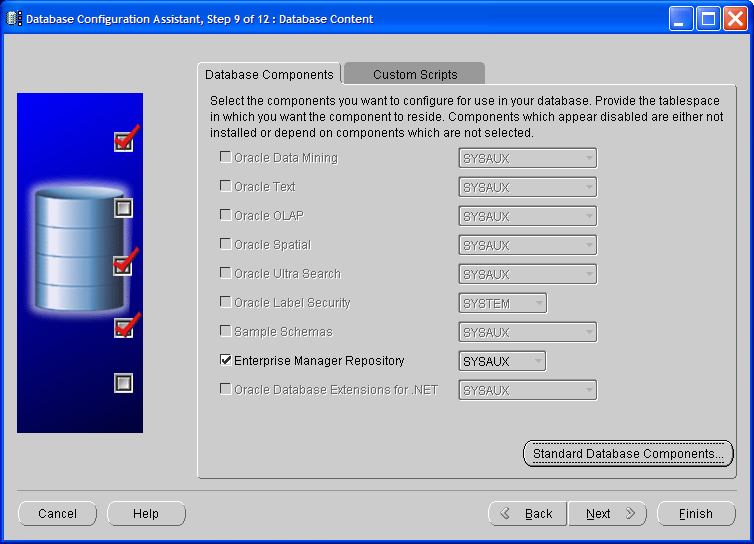Check the Oracle Spatial checkbox
The image size is (754, 544).
point(225,244)
